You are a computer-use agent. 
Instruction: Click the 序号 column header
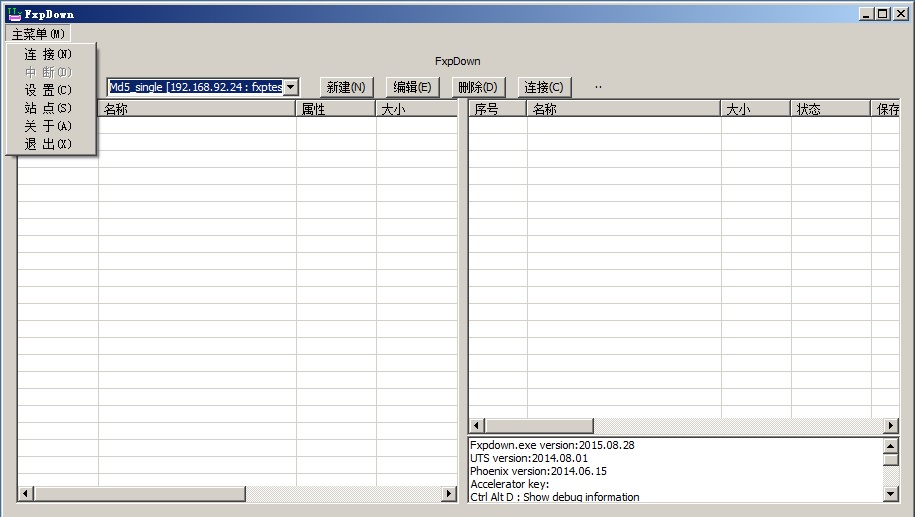pyautogui.click(x=498, y=109)
